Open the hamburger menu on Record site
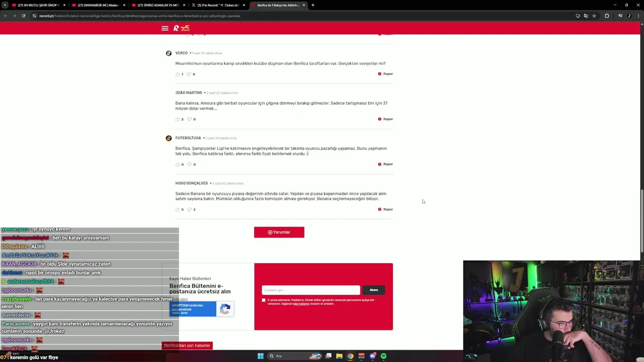Screen dimensions: 644x362 coord(165,28)
